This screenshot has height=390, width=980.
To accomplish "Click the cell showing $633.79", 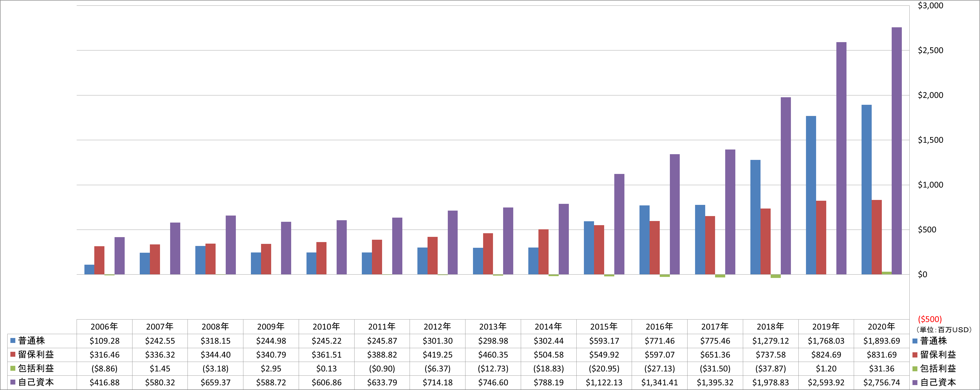I will 382,382.
